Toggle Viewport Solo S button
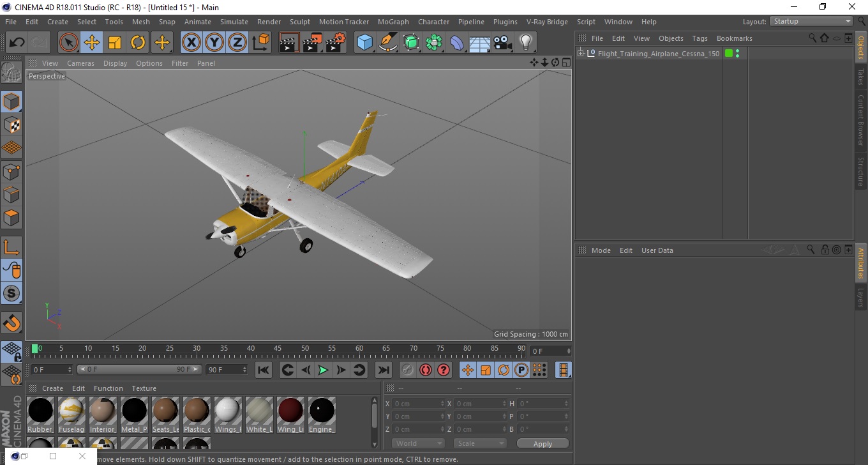This screenshot has width=868, height=465. tap(11, 293)
